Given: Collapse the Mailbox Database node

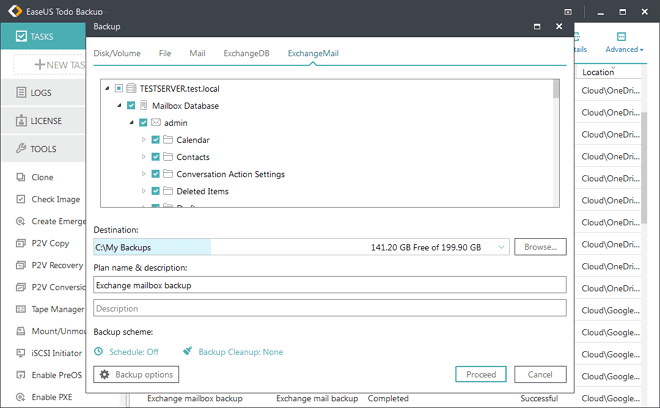Looking at the screenshot, I should click(x=120, y=105).
